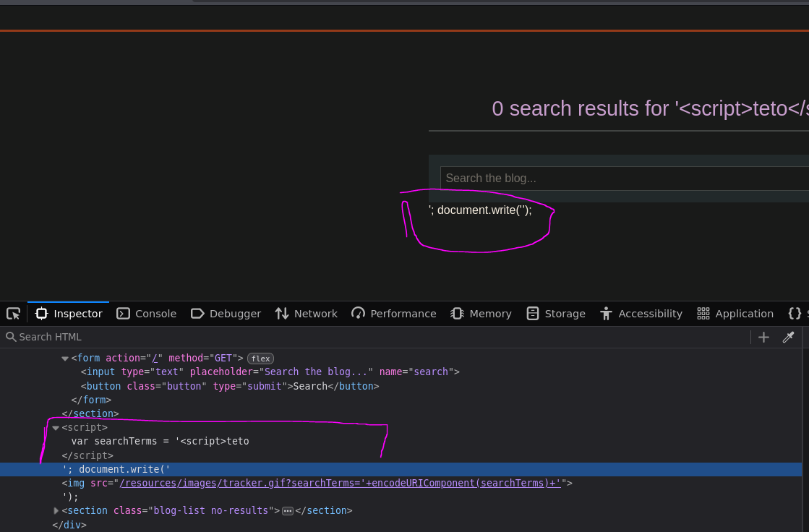The height and width of the screenshot is (532, 809).
Task: Click the "'; document.write('');" page text
Action: [x=480, y=210]
